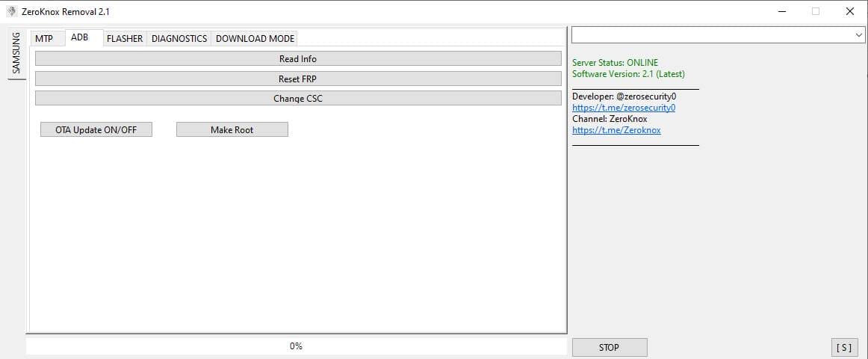Click the 0% progress bar
The height and width of the screenshot is (359, 868).
coord(296,346)
